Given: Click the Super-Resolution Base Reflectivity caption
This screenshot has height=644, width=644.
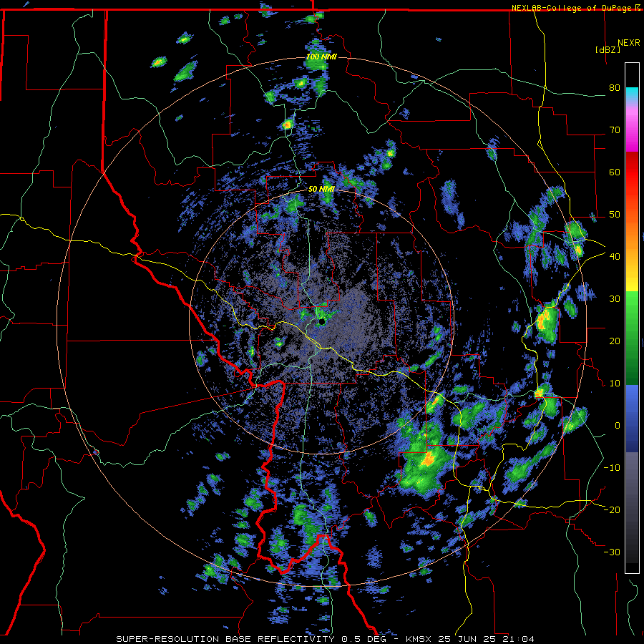Looking at the screenshot, I should pos(326,639).
